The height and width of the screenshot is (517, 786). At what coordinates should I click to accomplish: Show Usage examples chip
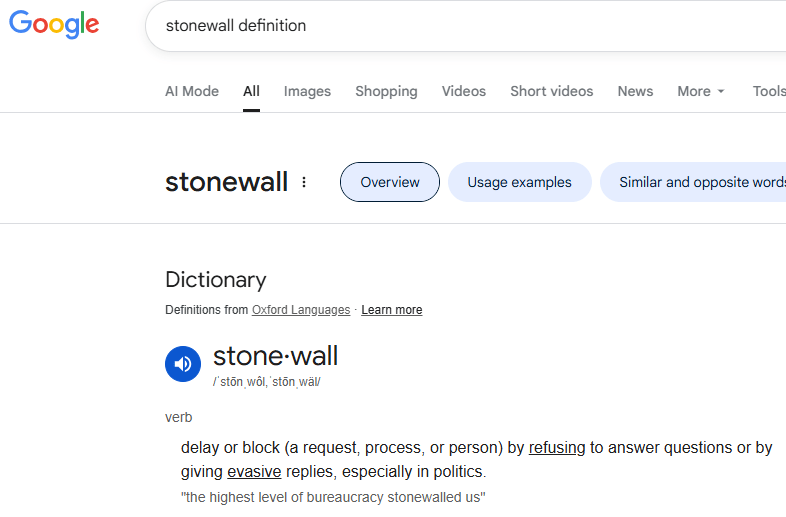pyautogui.click(x=519, y=182)
